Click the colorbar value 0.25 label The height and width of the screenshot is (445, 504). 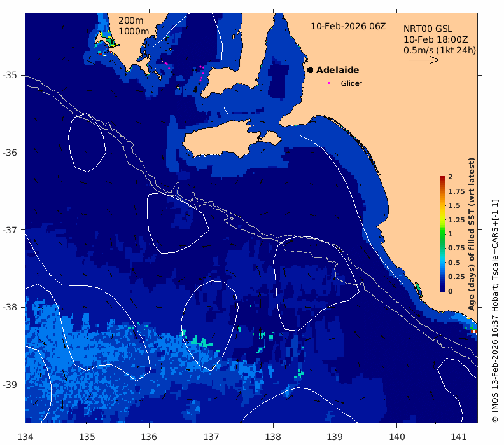[456, 277]
